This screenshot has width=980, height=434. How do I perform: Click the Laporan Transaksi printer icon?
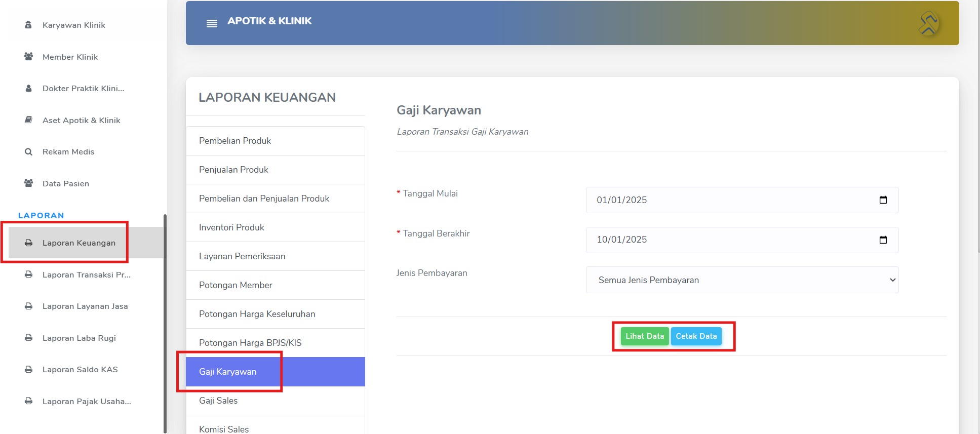28,274
